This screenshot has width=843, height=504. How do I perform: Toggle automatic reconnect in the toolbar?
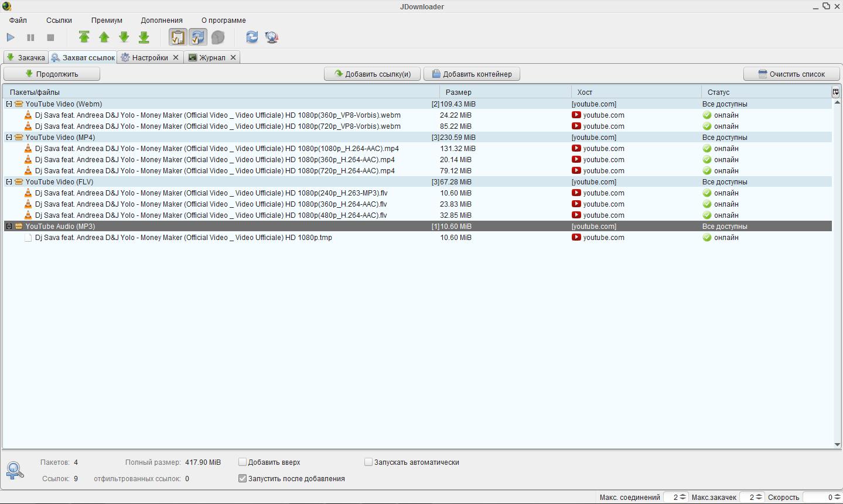tap(198, 37)
